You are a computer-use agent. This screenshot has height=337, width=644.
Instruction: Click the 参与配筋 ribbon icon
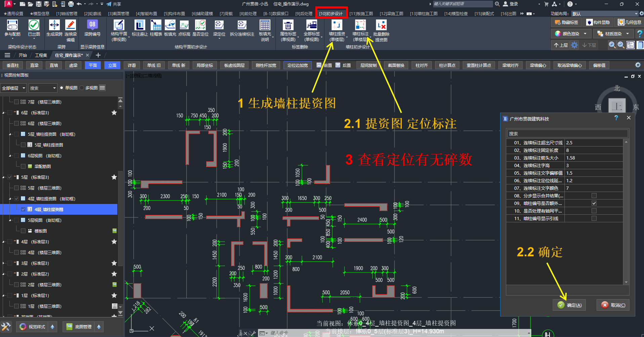(x=12, y=25)
